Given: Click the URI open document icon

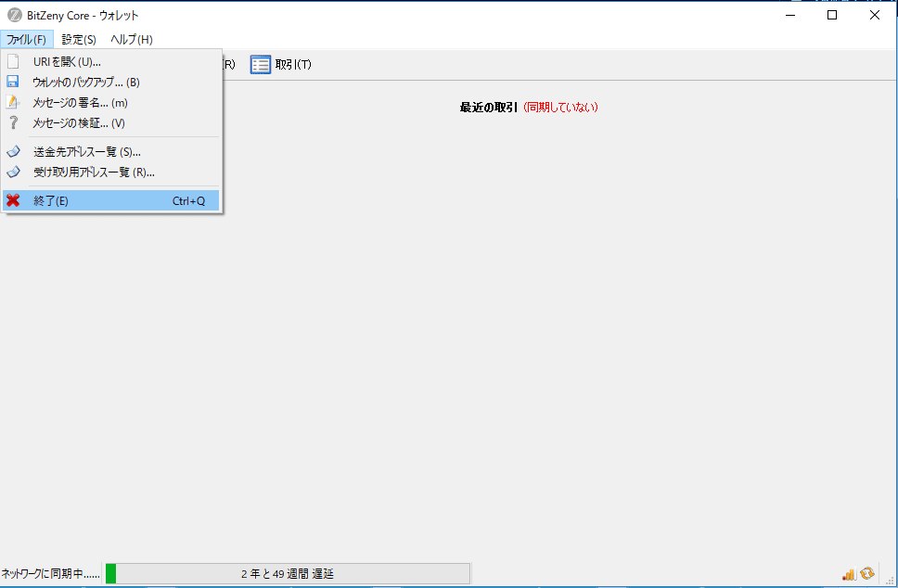Looking at the screenshot, I should click(13, 61).
